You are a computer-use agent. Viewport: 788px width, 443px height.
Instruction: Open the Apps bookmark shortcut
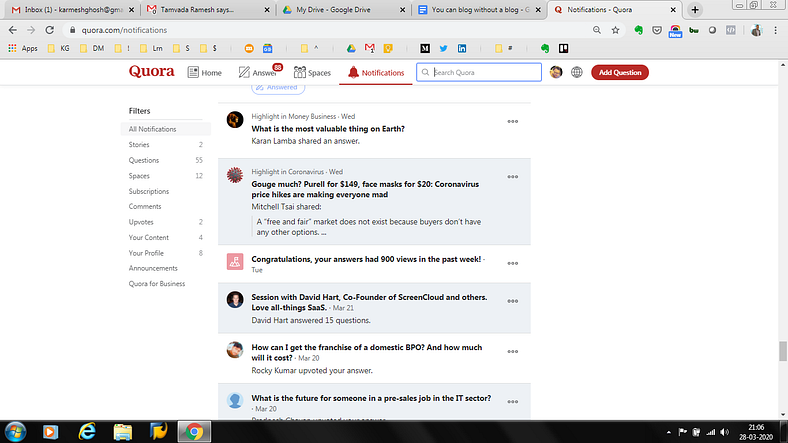point(23,48)
